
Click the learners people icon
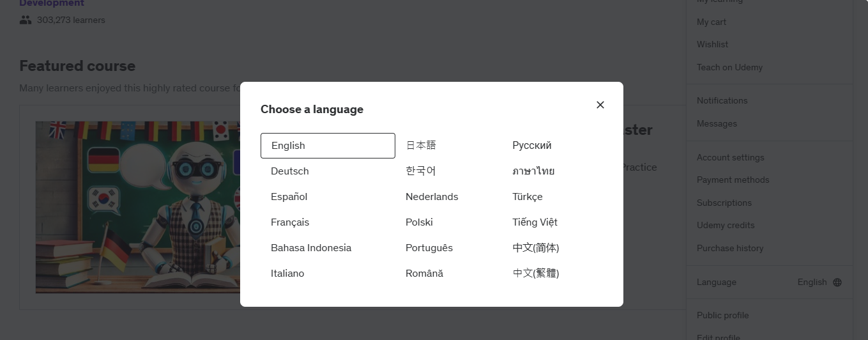(x=26, y=20)
